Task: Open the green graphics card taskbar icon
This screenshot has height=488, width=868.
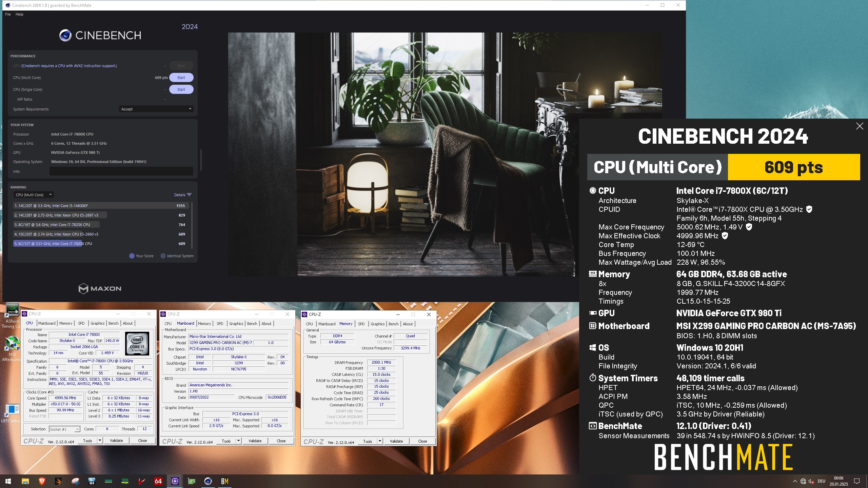Action: coord(192,481)
